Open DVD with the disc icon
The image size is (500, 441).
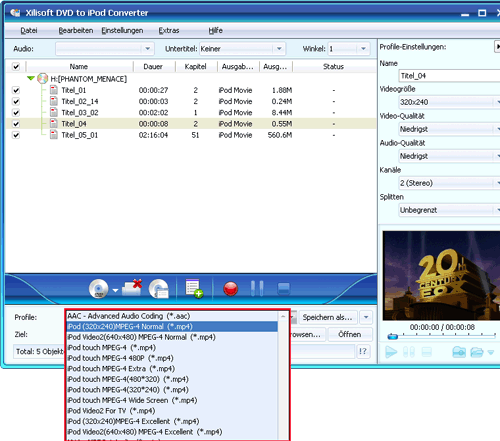point(99,289)
